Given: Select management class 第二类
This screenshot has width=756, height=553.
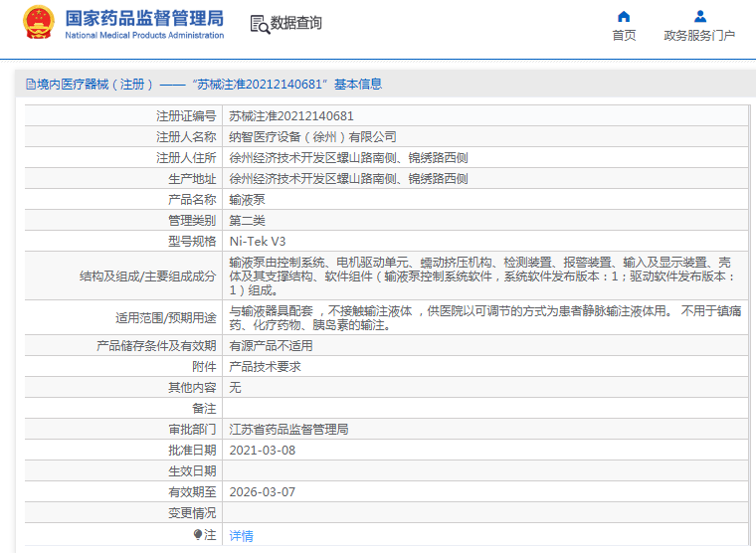Looking at the screenshot, I should [x=247, y=221].
